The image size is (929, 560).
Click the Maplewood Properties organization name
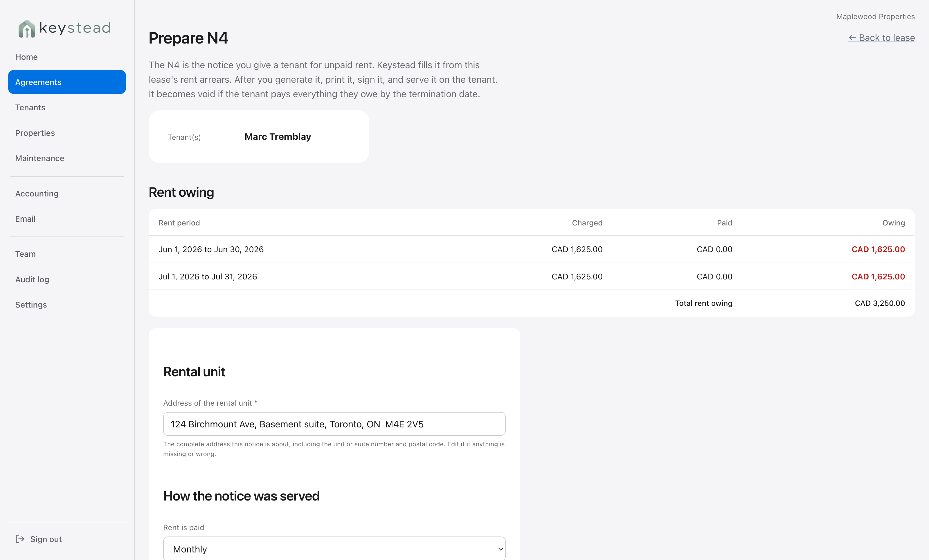[876, 16]
